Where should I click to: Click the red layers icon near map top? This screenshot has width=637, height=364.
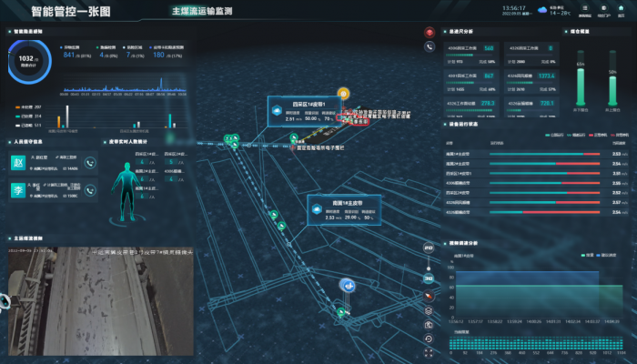pos(429,32)
